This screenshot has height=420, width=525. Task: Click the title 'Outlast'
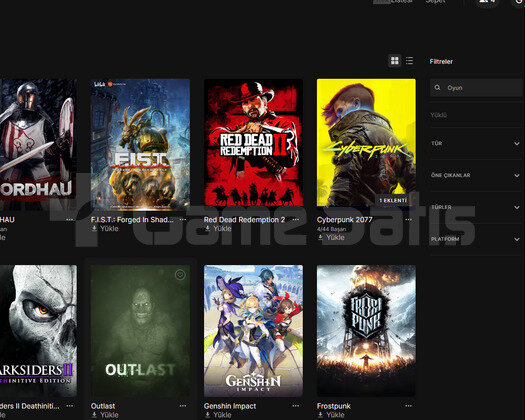[x=103, y=406]
